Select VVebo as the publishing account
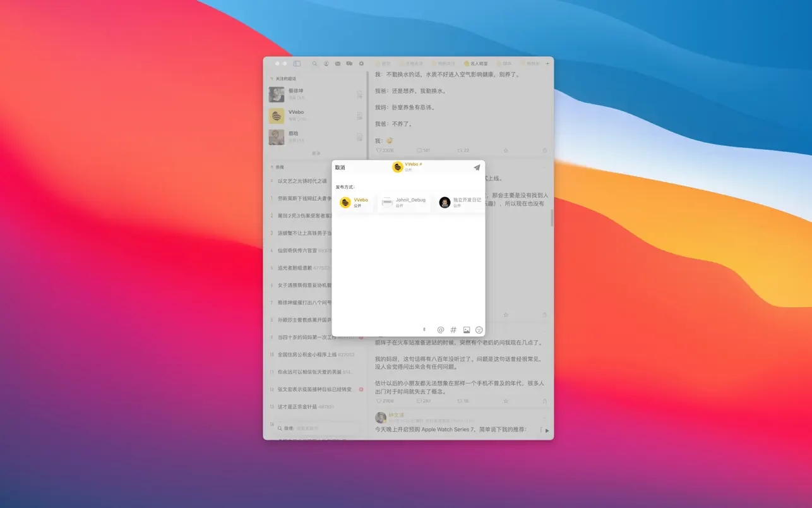Screen dimensions: 812x508 coord(355,202)
